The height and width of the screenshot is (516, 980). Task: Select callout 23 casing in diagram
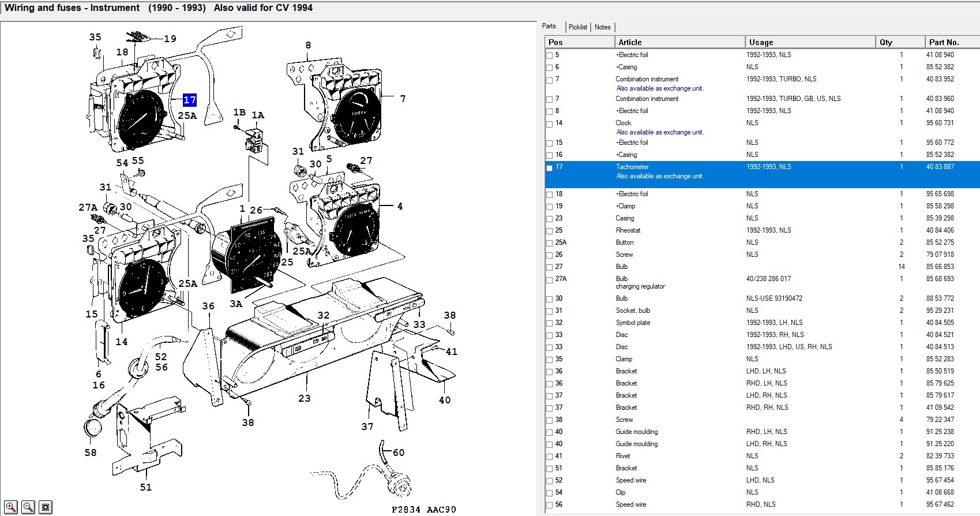tap(305, 398)
